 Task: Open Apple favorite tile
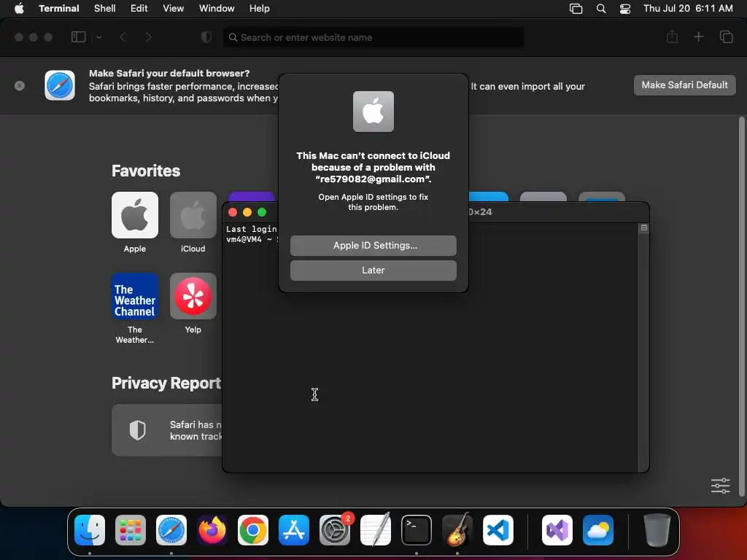[135, 215]
